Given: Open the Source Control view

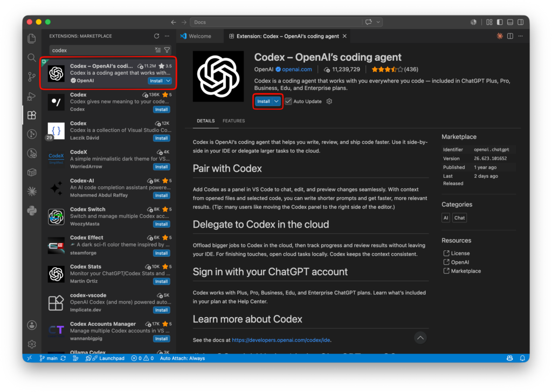Looking at the screenshot, I should tap(32, 76).
